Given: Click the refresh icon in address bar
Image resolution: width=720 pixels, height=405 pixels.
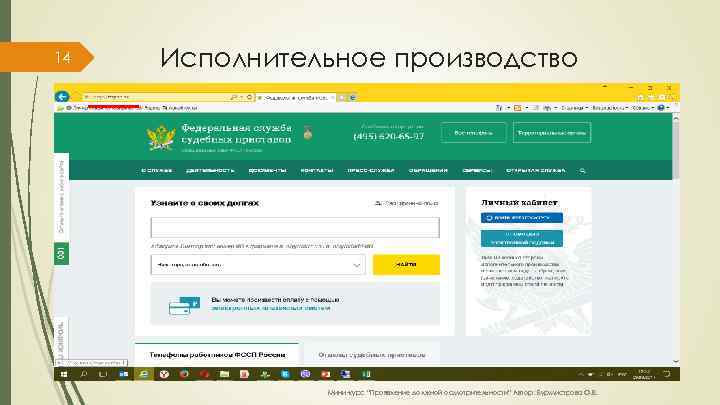Looking at the screenshot, I should pyautogui.click(x=249, y=97).
